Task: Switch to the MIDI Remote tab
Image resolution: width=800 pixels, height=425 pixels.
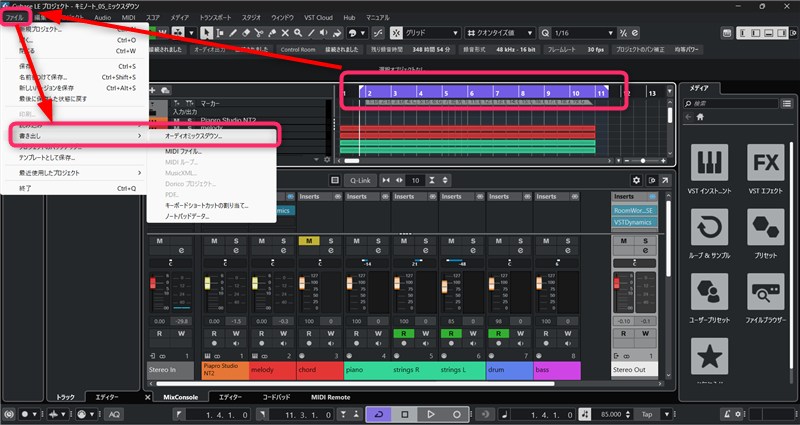Action: (x=331, y=397)
